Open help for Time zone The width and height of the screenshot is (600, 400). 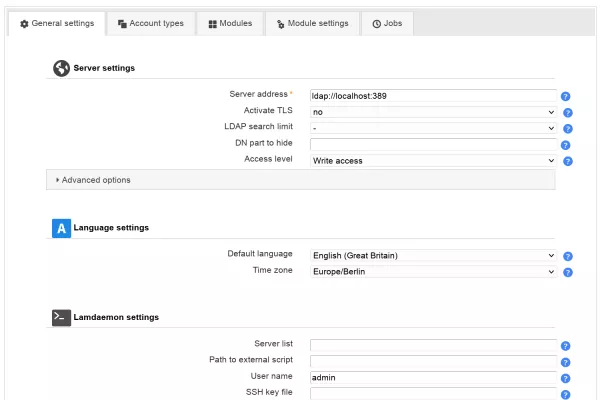point(567,272)
